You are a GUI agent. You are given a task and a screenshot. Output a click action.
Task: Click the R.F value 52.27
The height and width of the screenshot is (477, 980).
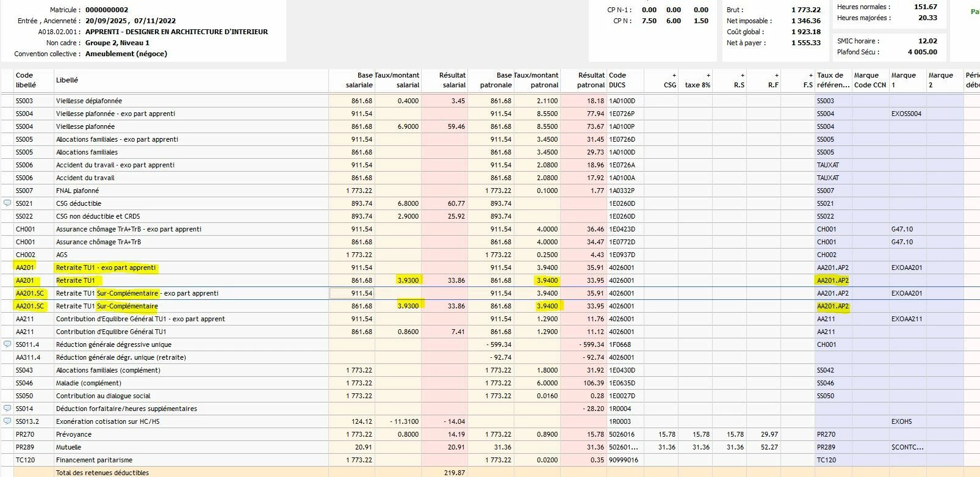769,447
